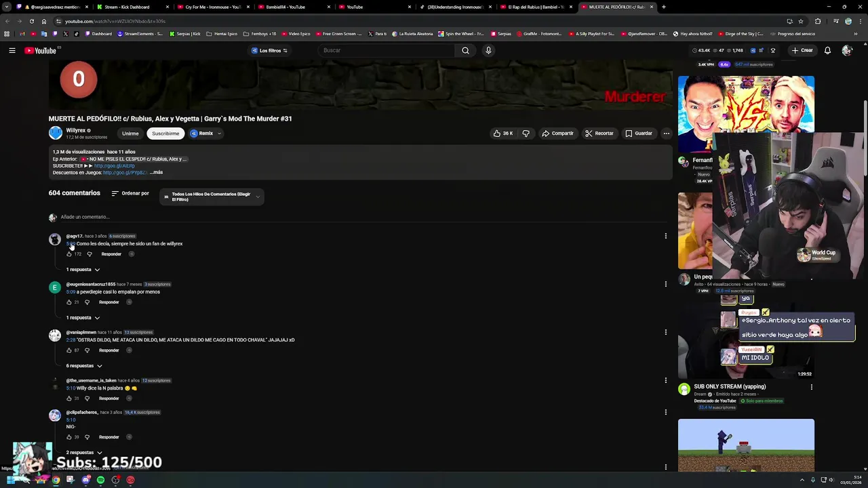The width and height of the screenshot is (868, 488).
Task: Click the video title MUERTE AL PEDÓFILO!!
Action: click(170, 119)
